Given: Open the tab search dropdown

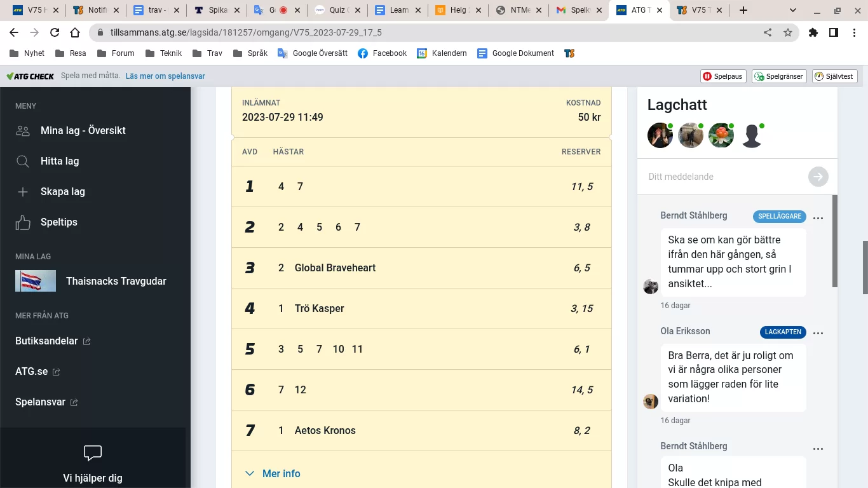Looking at the screenshot, I should click(793, 10).
